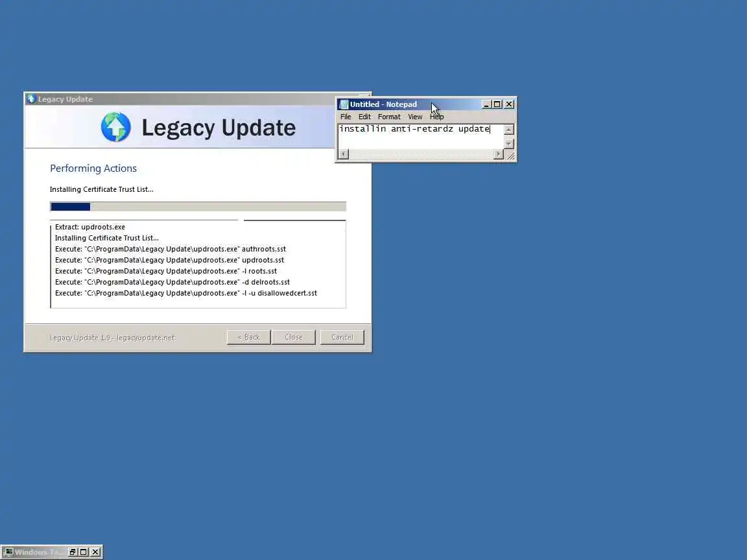Close the minimized Windows window at bottom
The image size is (747, 560).
[95, 552]
